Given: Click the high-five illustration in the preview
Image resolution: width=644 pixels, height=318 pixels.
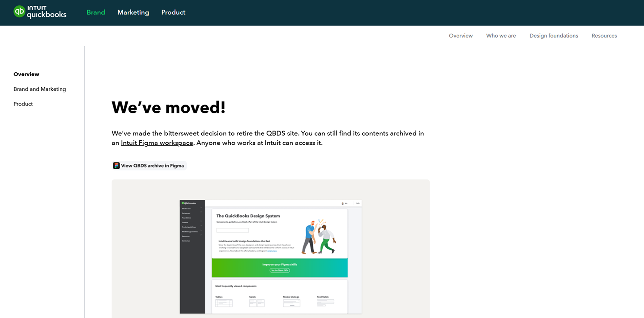Looking at the screenshot, I should [318, 236].
